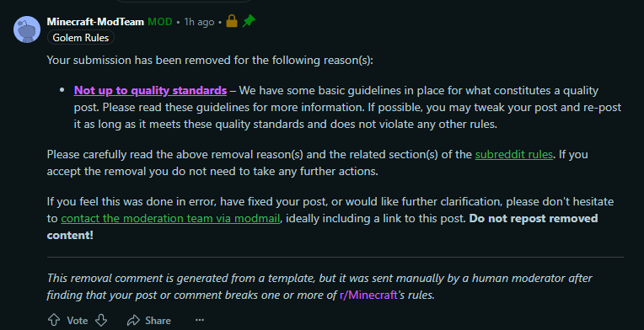Downvote the removal comment
Image resolution: width=644 pixels, height=330 pixels.
(101, 320)
